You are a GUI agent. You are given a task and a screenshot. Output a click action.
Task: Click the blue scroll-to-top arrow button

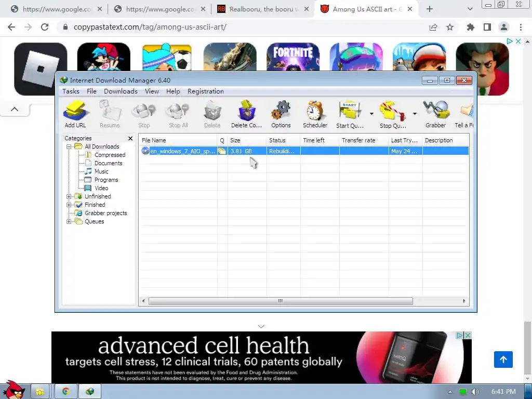(x=503, y=360)
